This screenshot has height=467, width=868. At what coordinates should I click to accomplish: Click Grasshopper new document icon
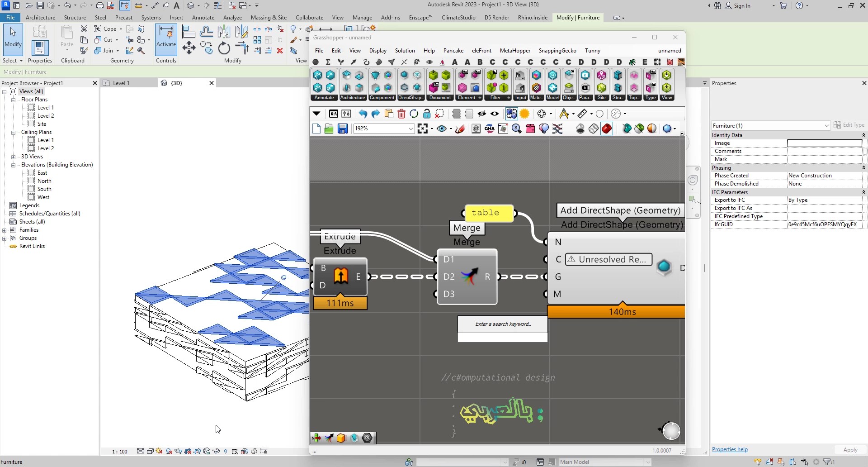click(316, 129)
